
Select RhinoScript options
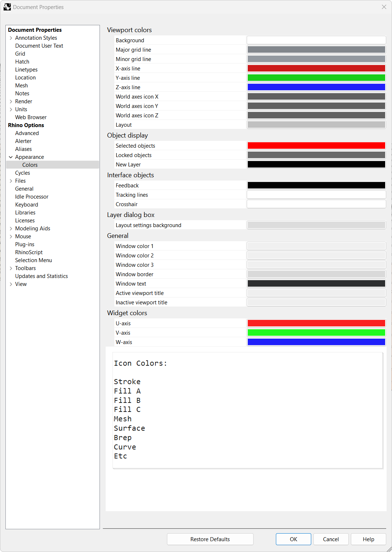point(29,252)
